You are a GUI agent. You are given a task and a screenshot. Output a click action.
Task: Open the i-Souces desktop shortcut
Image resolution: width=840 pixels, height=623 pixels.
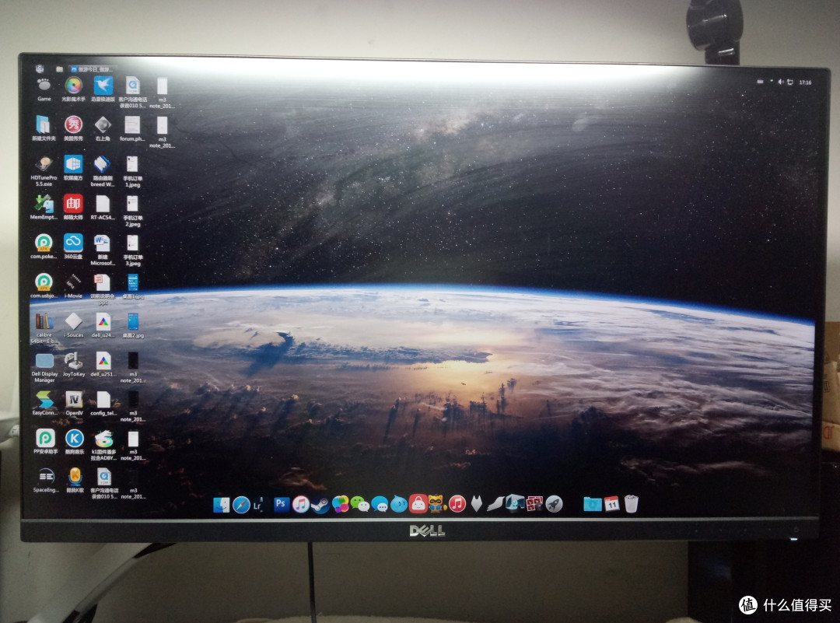(73, 325)
